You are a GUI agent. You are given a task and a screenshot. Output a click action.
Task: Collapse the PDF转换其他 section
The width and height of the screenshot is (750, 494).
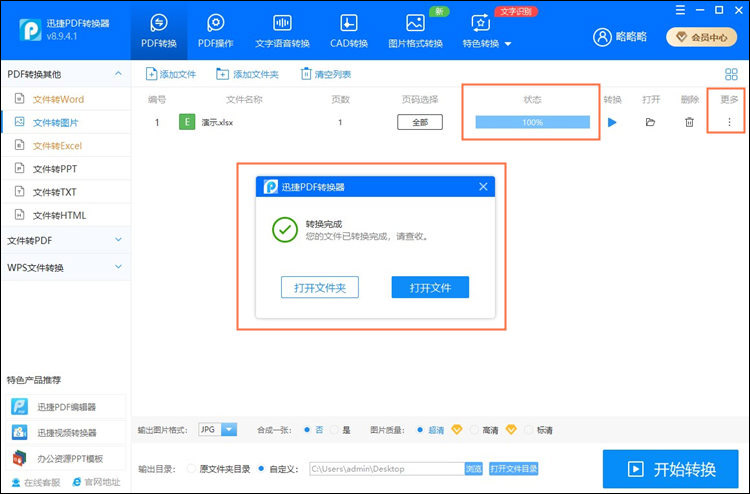(118, 74)
